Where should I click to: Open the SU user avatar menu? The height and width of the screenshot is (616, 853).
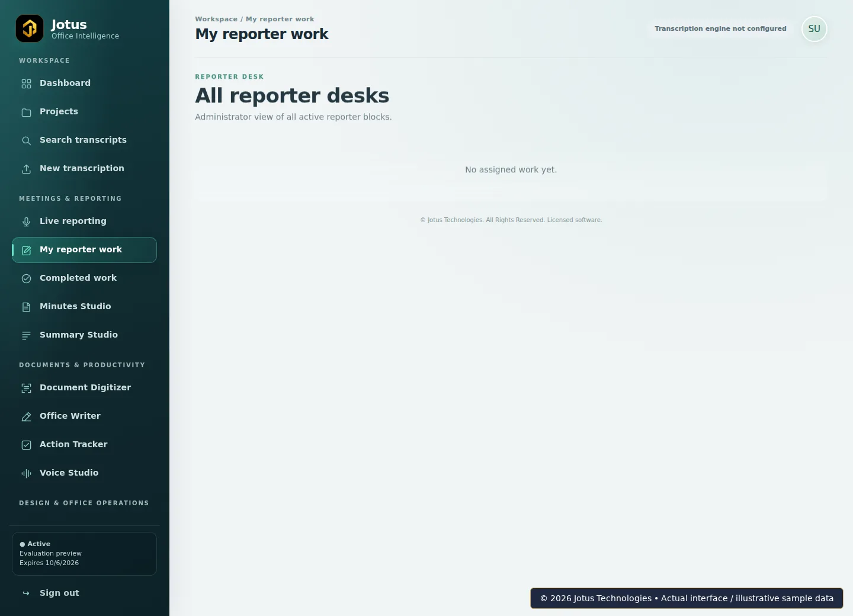click(814, 29)
